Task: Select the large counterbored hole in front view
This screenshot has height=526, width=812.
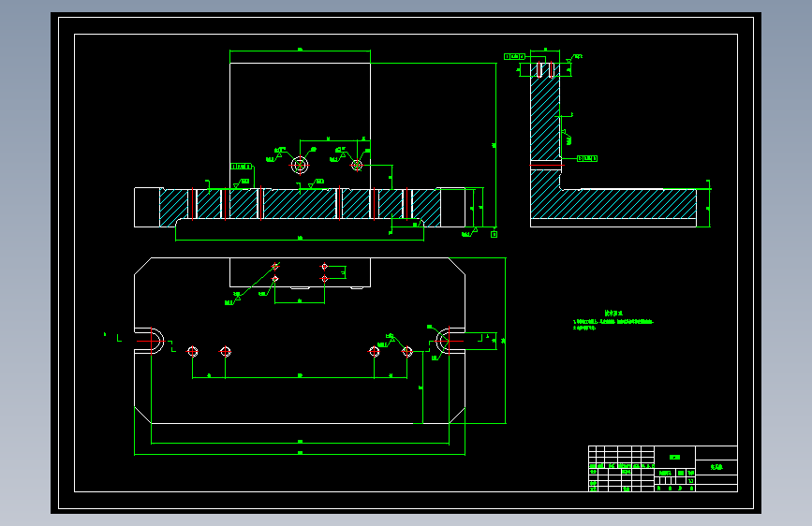Action: [300, 165]
